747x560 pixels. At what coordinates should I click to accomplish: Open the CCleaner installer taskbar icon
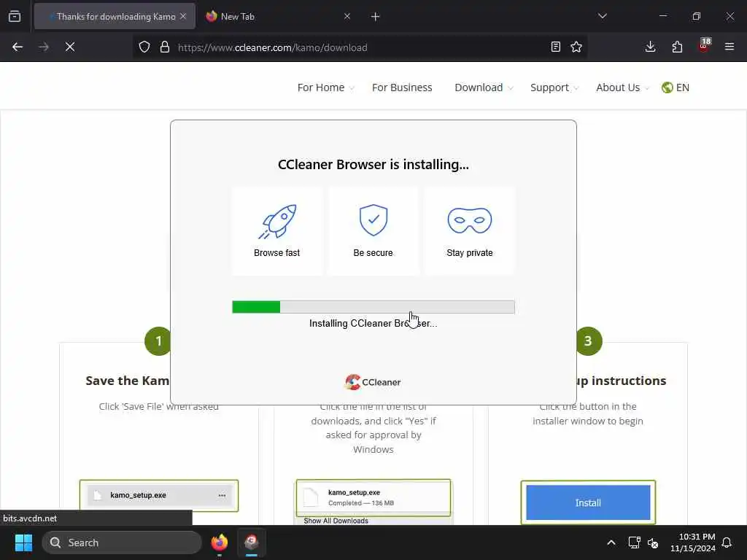pos(252,542)
